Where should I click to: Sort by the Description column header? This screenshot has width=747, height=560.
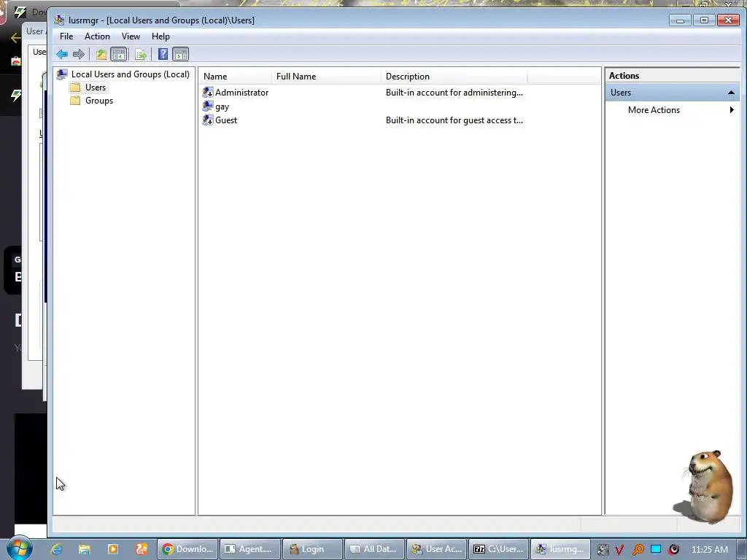tap(454, 76)
